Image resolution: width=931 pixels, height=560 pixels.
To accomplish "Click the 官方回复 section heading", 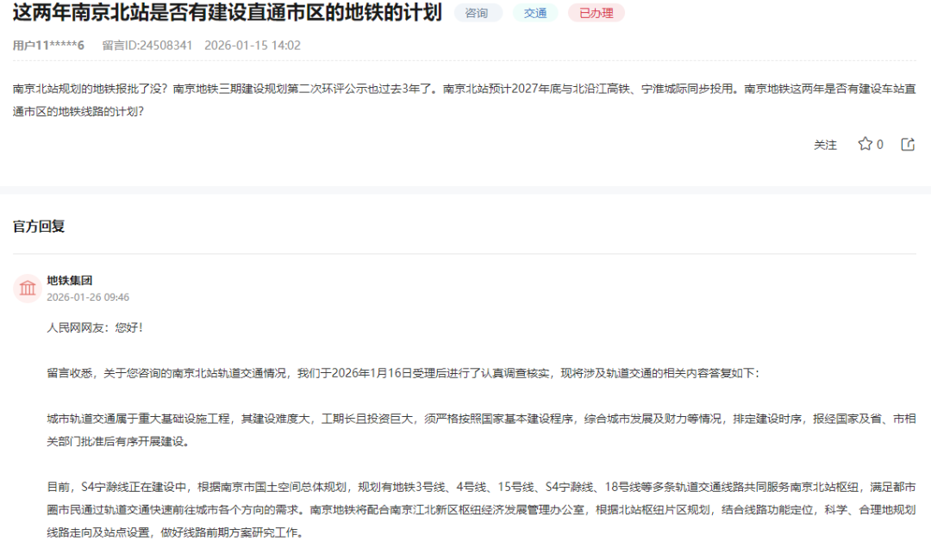I will point(39,226).
